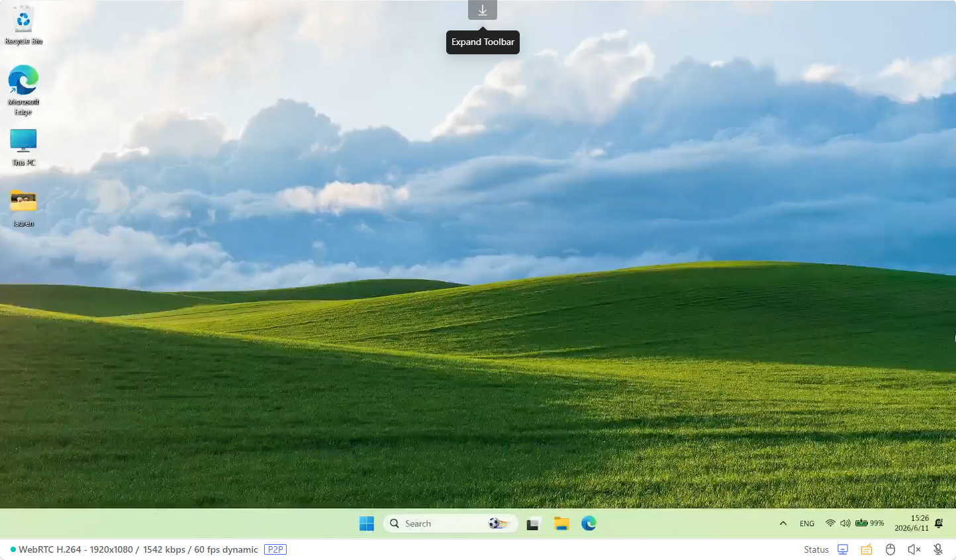Open the Windows Start menu
956x560 pixels.
pyautogui.click(x=367, y=524)
